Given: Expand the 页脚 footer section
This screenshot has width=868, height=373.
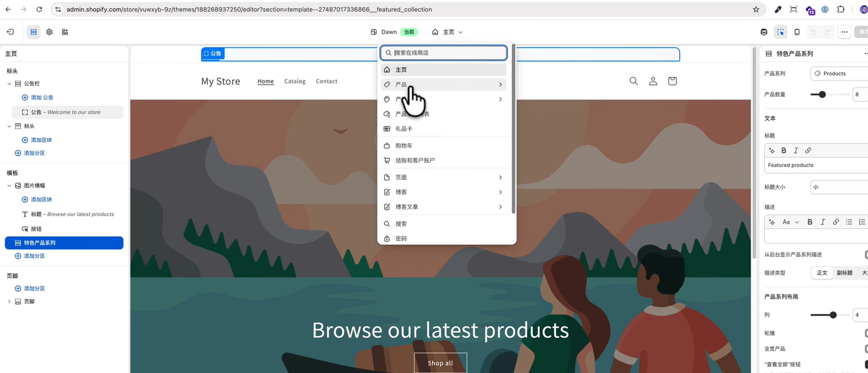Looking at the screenshot, I should [9, 301].
